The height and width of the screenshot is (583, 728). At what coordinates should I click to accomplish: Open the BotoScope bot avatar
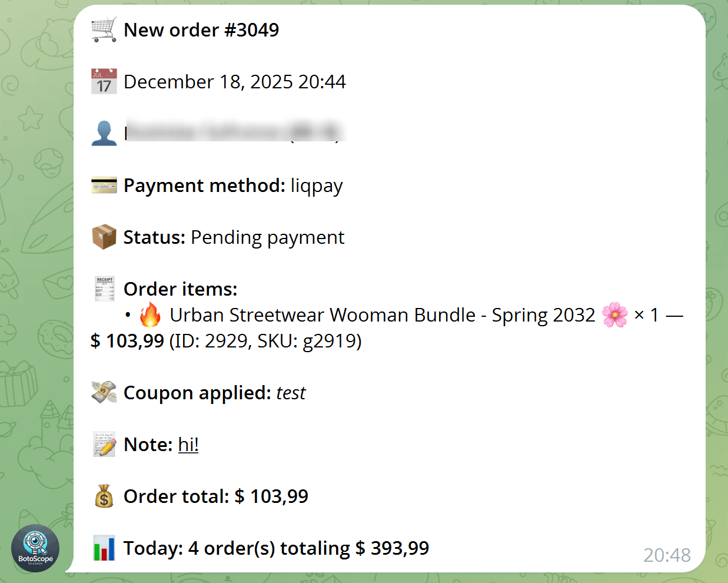pos(35,548)
